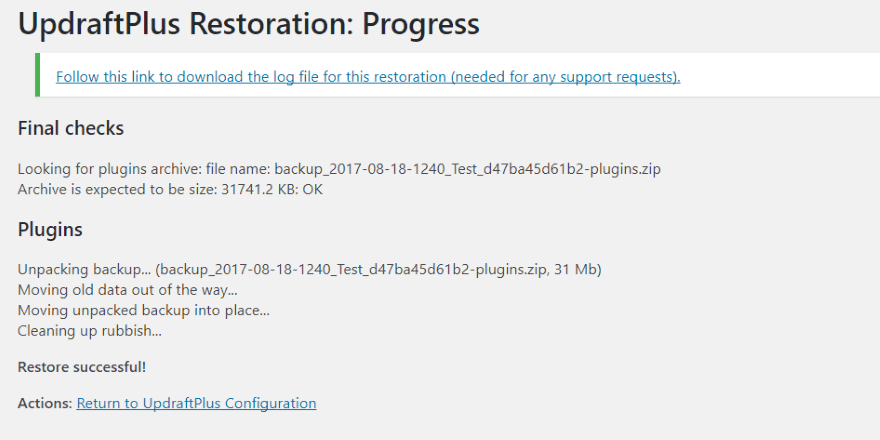Click the 'Unpacking backup...' text
Viewport: 880px width, 440px height.
[84, 269]
